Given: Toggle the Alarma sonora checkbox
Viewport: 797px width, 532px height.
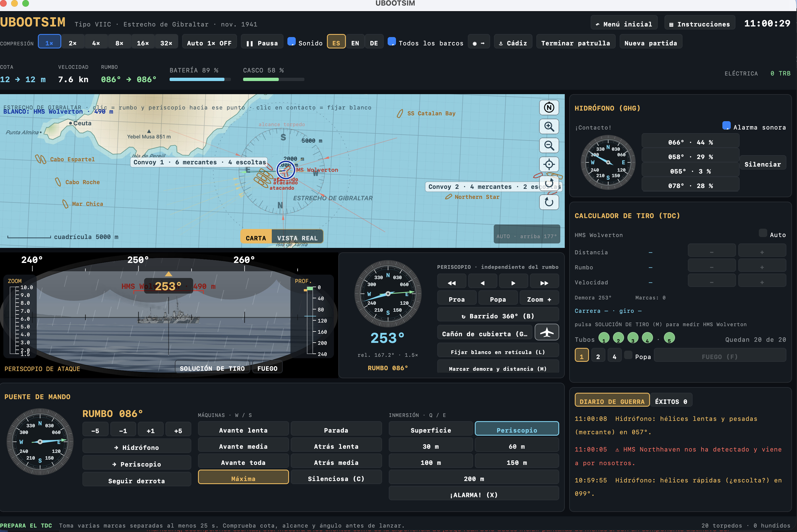Looking at the screenshot, I should pyautogui.click(x=726, y=126).
